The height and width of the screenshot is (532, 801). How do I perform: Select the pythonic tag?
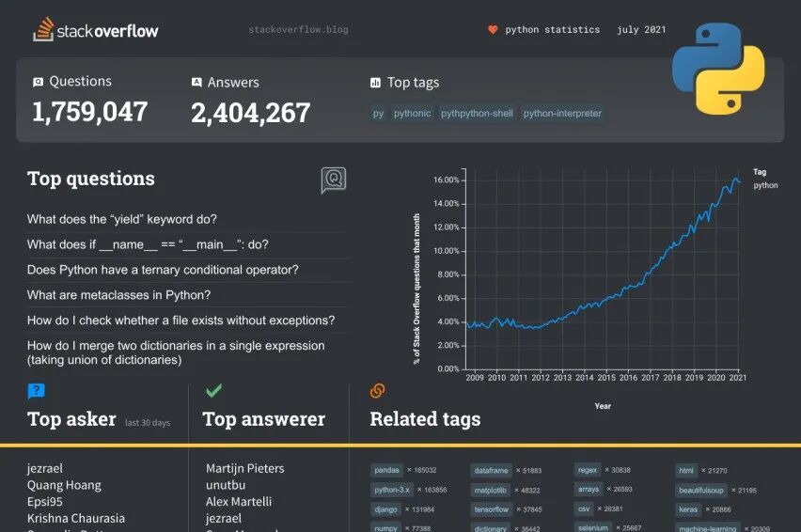pos(412,114)
